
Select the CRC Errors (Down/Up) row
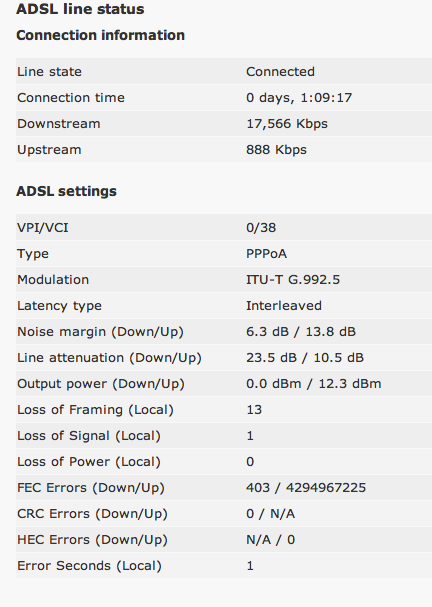pos(224,514)
